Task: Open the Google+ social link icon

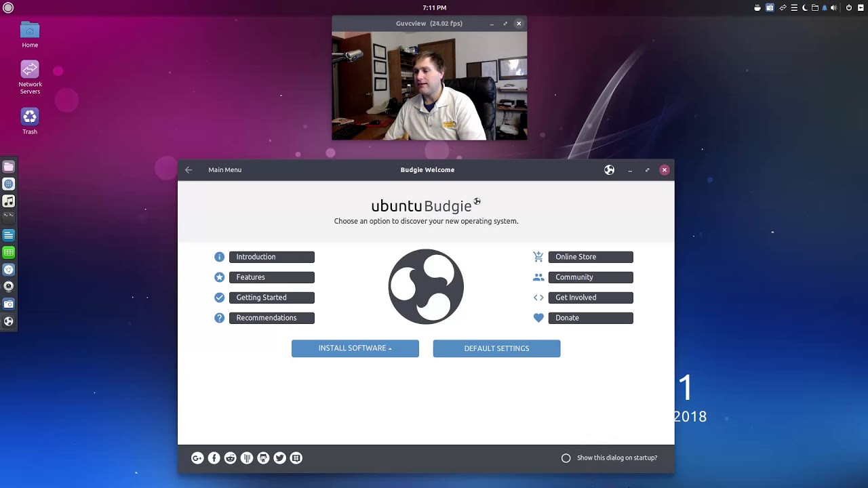Action: coord(197,458)
